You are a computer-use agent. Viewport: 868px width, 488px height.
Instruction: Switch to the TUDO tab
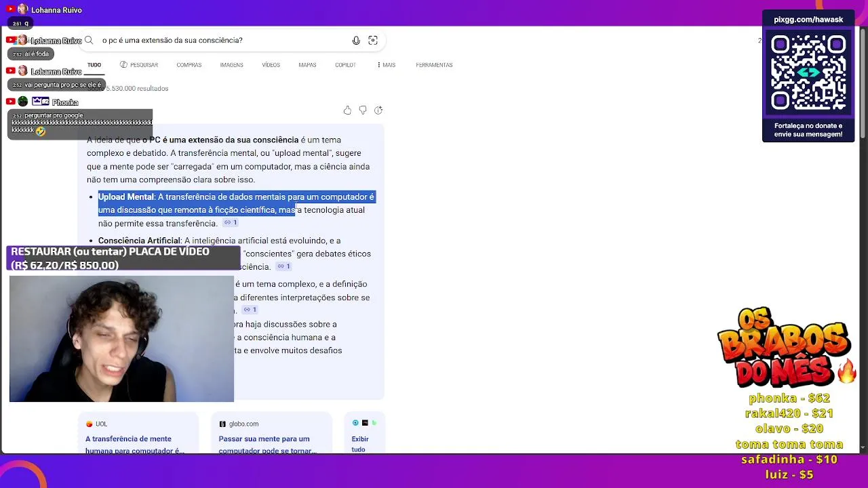tap(94, 65)
